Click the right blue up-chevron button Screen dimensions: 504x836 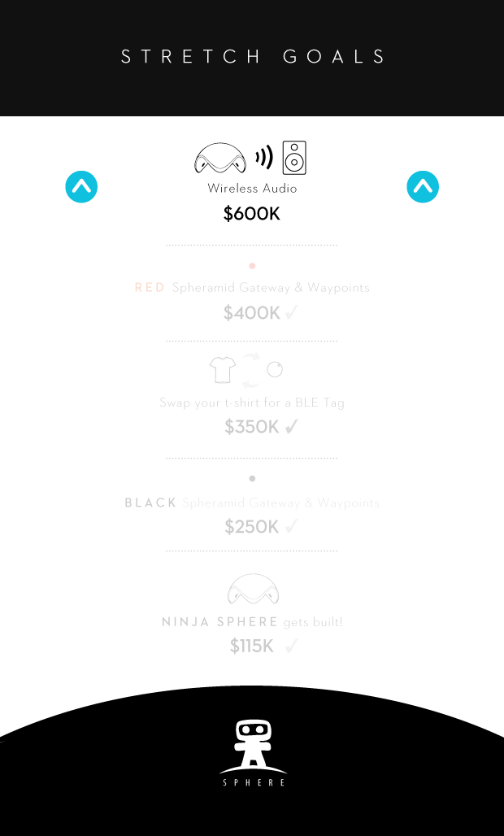pyautogui.click(x=423, y=186)
